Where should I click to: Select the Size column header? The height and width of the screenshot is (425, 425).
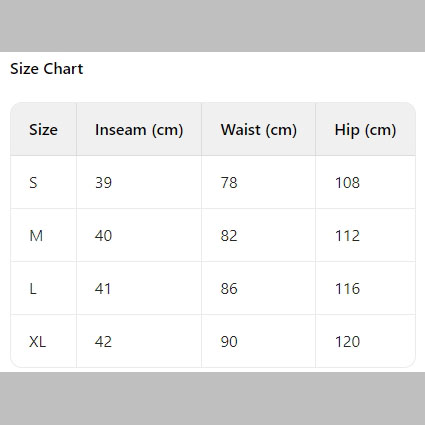tap(44, 129)
